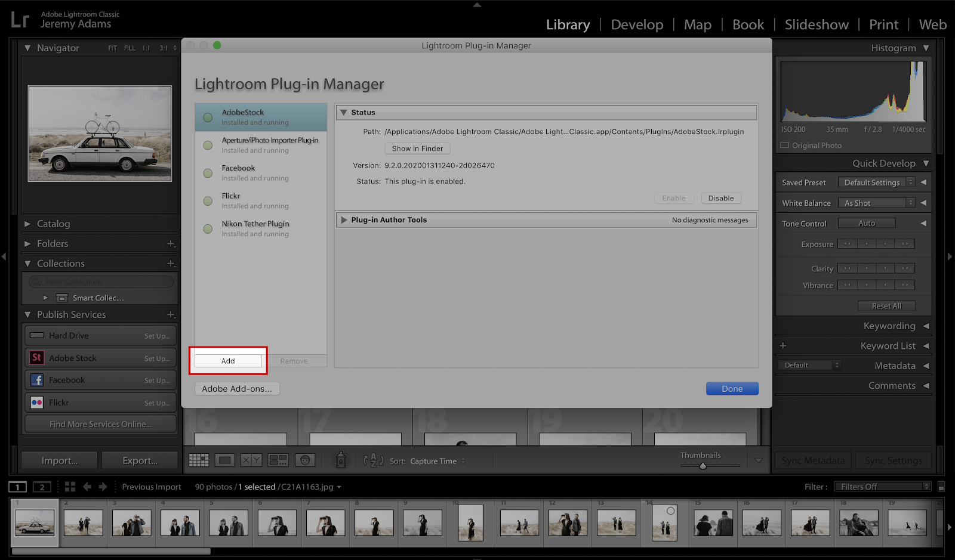This screenshot has height=560, width=955.
Task: Hide left panel group with edge arrow
Action: (x=4, y=256)
